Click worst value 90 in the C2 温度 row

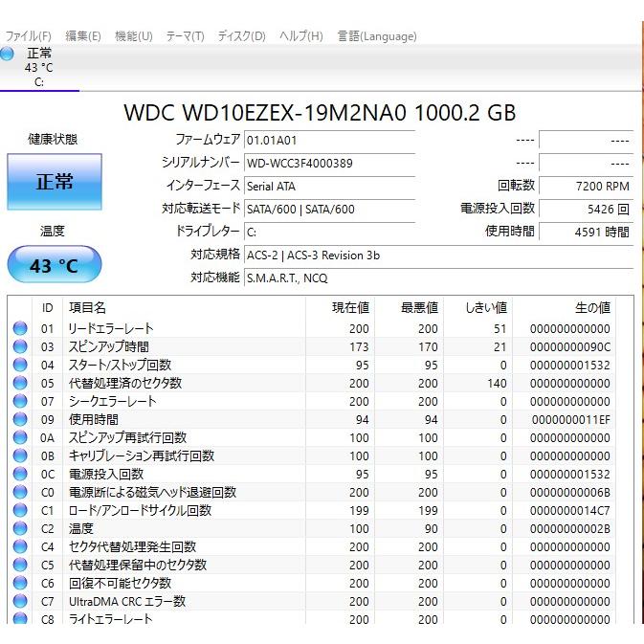(x=431, y=528)
